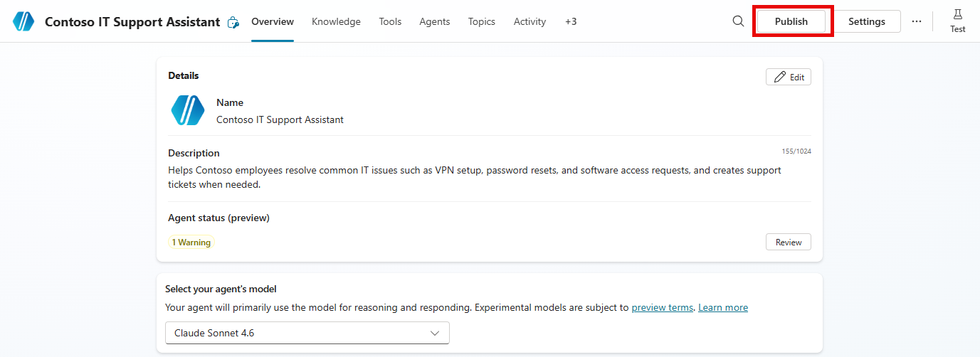Open the Learn more link

pyautogui.click(x=723, y=308)
